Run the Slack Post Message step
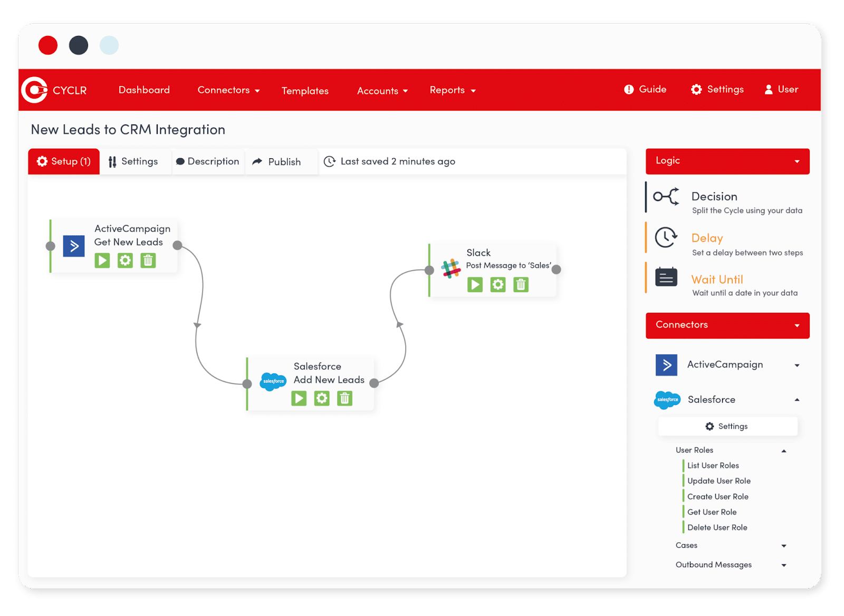Viewport: 844px width, 616px height. tap(475, 284)
